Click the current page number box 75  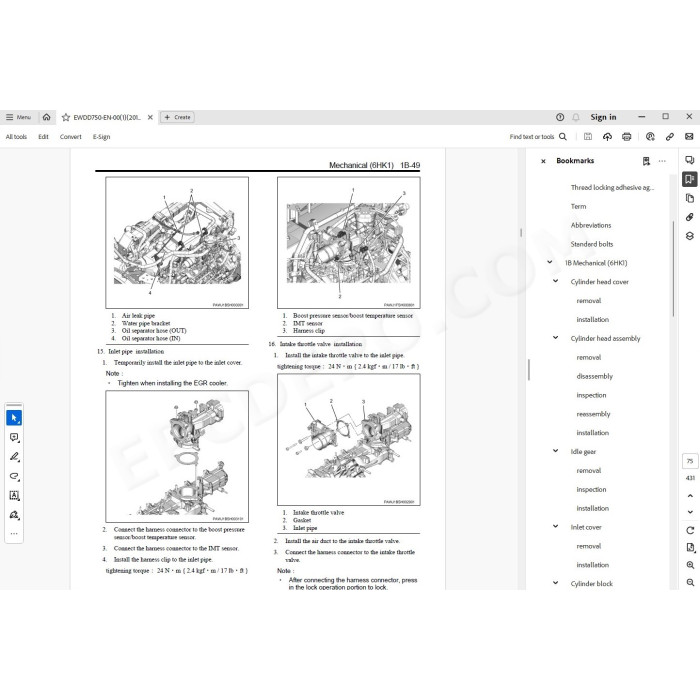690,461
